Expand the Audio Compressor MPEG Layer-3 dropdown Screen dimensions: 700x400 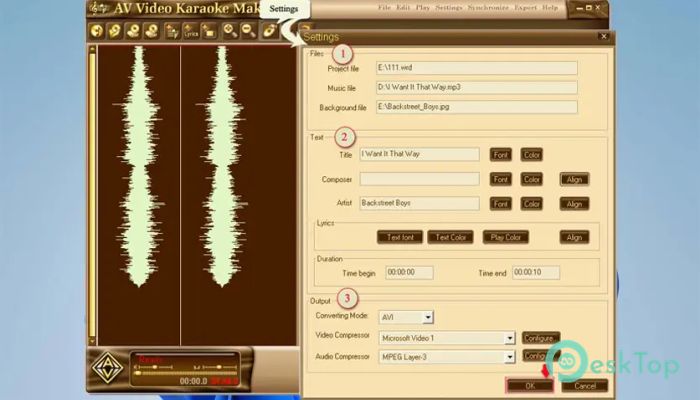(x=509, y=357)
